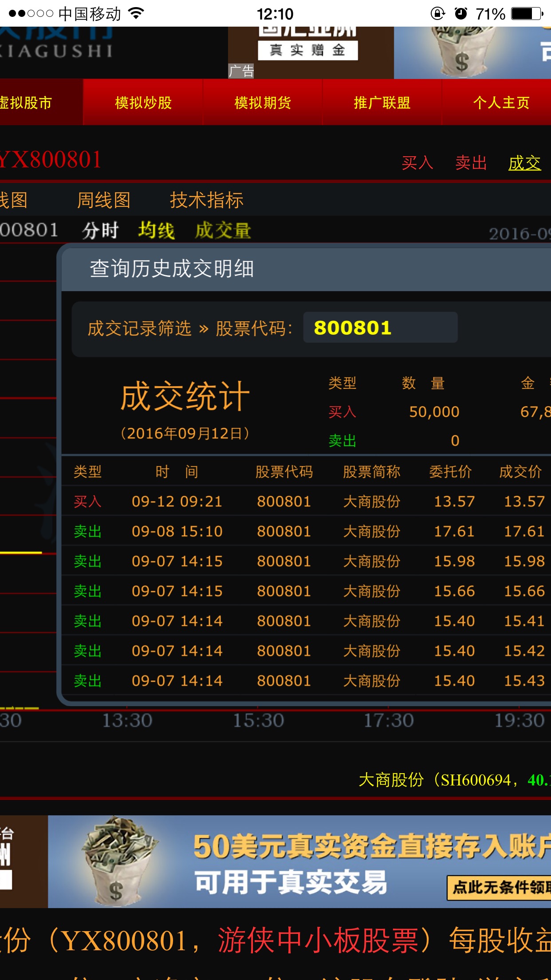Click the 卖出 link
This screenshot has height=980, width=551.
point(471,163)
